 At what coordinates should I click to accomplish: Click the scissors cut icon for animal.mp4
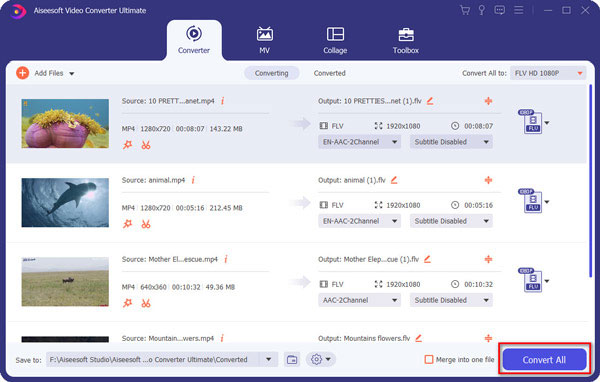[x=146, y=224]
